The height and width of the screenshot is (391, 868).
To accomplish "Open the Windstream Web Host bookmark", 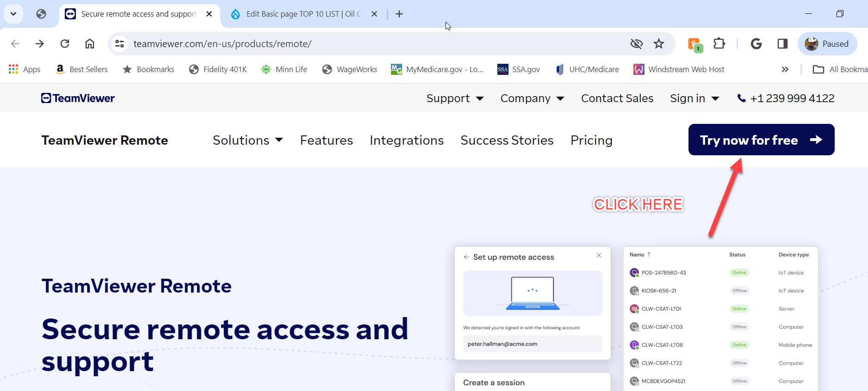I will pyautogui.click(x=679, y=69).
